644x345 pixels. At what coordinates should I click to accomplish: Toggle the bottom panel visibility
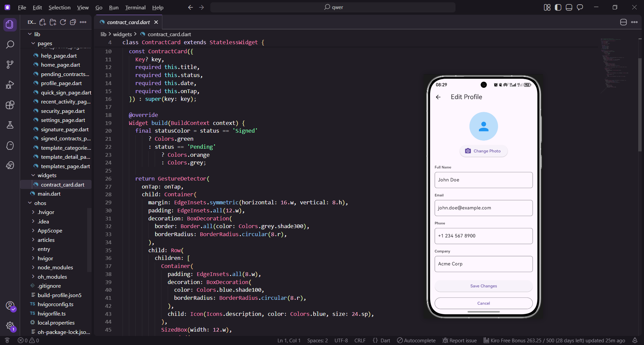coord(569,7)
